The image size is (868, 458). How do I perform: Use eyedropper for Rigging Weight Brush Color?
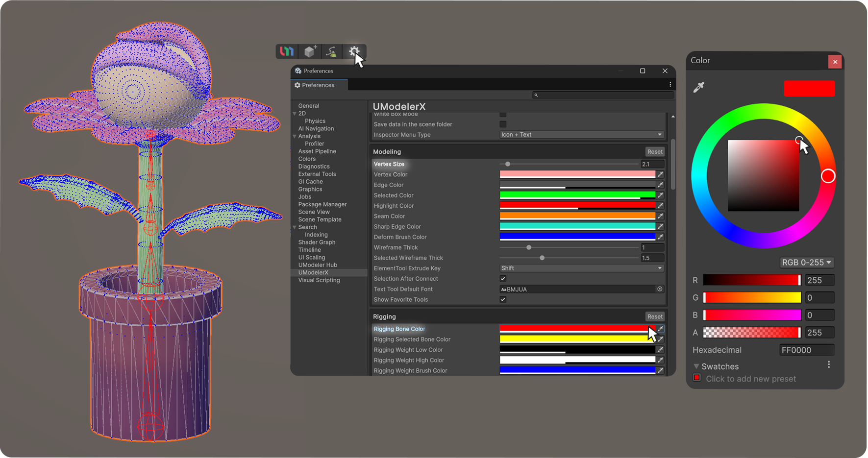(x=661, y=370)
